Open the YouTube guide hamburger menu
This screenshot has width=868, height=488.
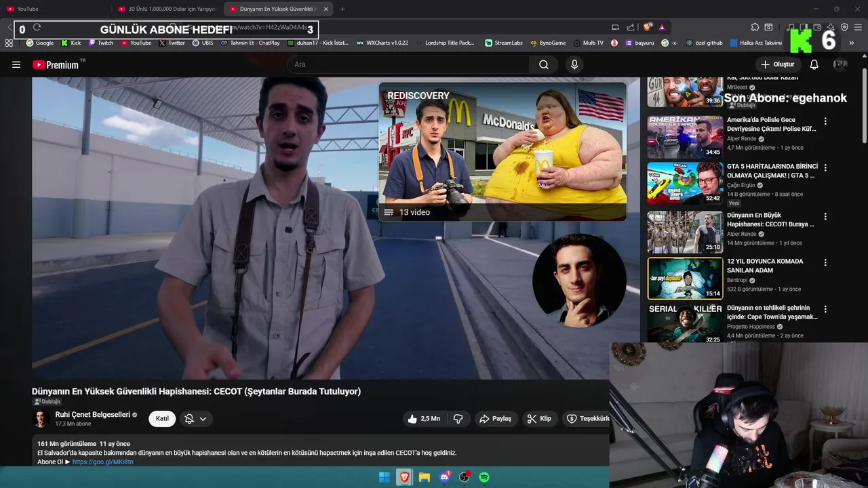16,64
